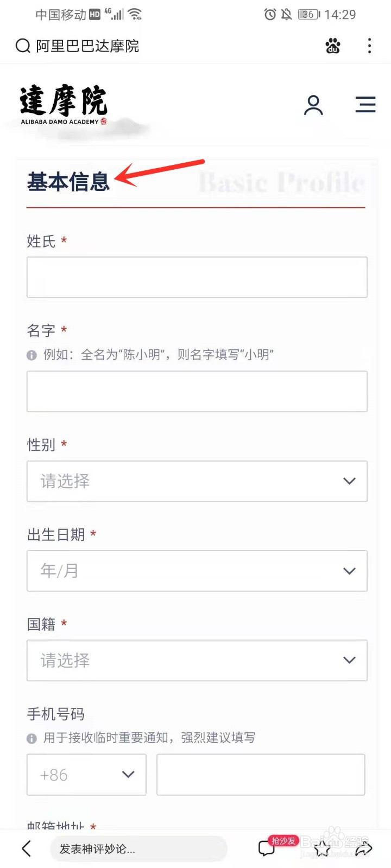391x868 pixels.
Task: Open the comments bubble icon
Action: point(267,848)
